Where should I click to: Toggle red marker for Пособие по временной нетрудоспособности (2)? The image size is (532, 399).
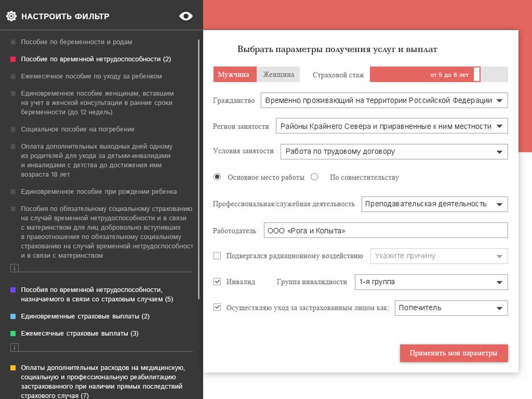pyautogui.click(x=13, y=59)
